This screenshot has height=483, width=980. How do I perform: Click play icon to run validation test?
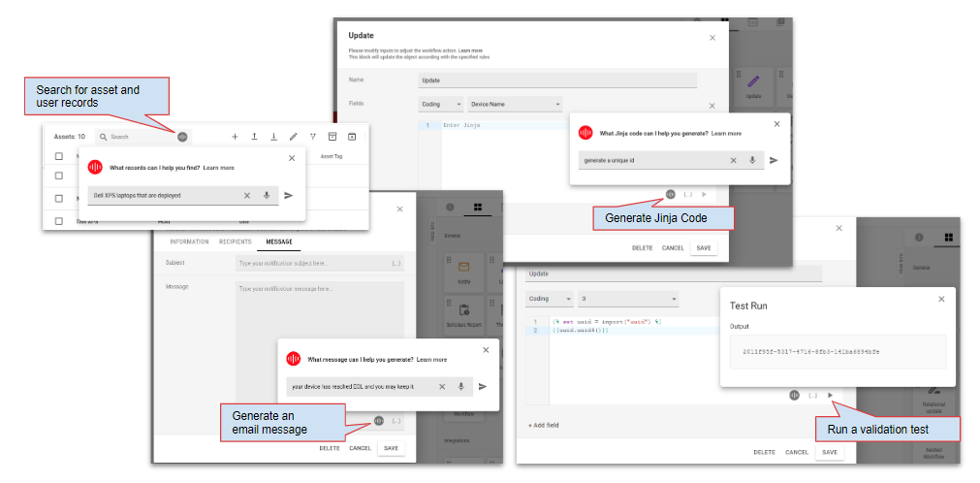tap(830, 395)
